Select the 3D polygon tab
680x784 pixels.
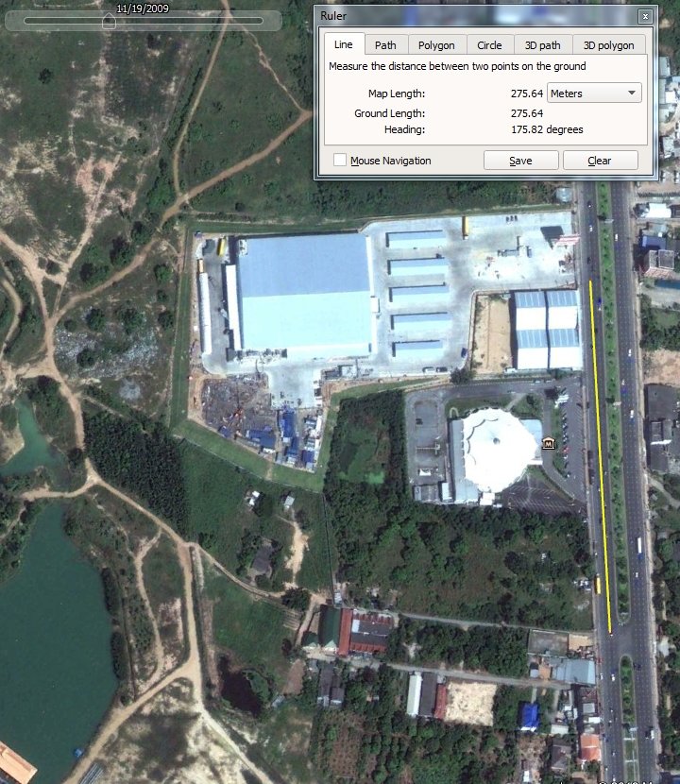[608, 44]
